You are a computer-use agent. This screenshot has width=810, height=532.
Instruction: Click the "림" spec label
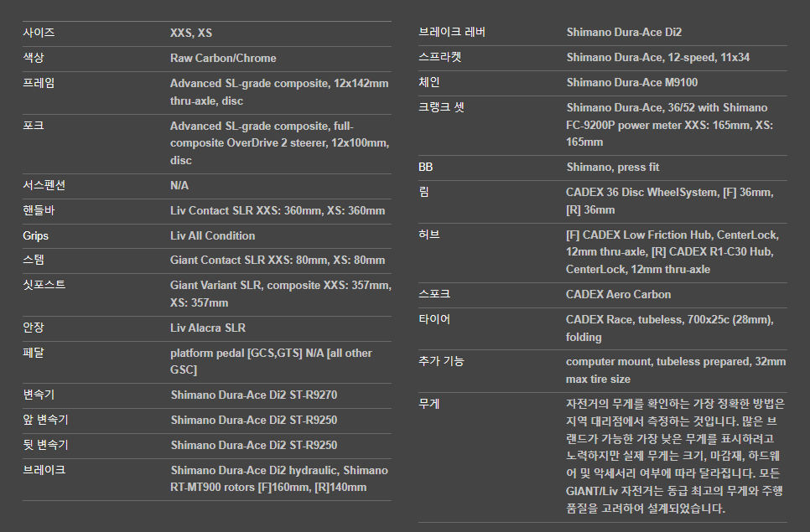(x=423, y=192)
